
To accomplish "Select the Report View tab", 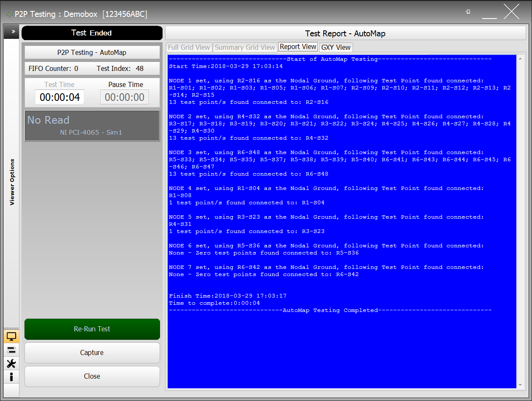I will coord(298,47).
